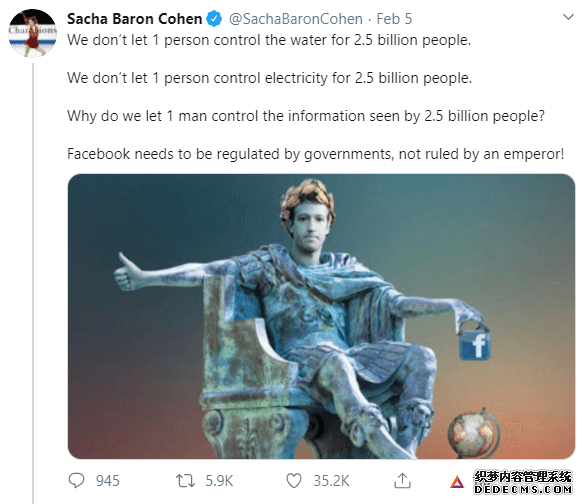Click the globe in the attached picture

pyautogui.click(x=473, y=433)
